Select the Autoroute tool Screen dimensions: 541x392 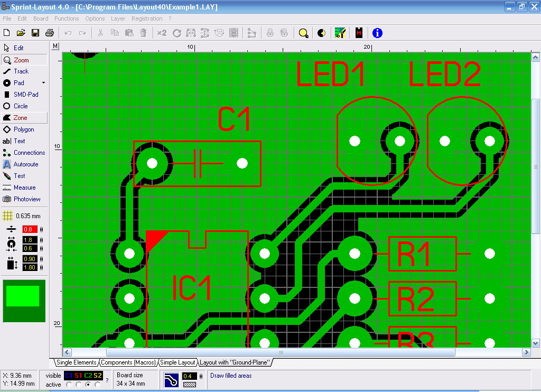click(24, 164)
